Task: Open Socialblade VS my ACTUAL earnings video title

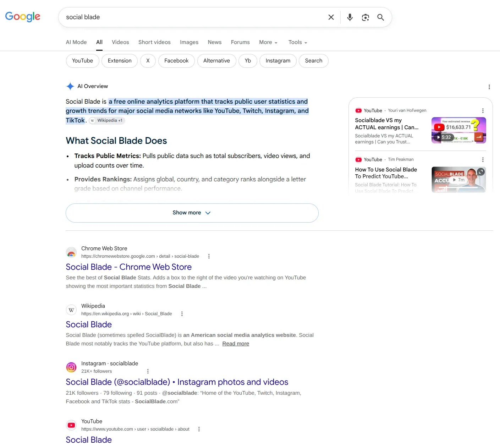Action: (387, 124)
